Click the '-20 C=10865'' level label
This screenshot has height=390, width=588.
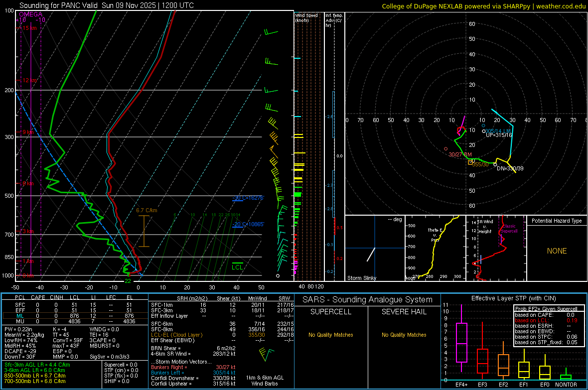pos(248,224)
